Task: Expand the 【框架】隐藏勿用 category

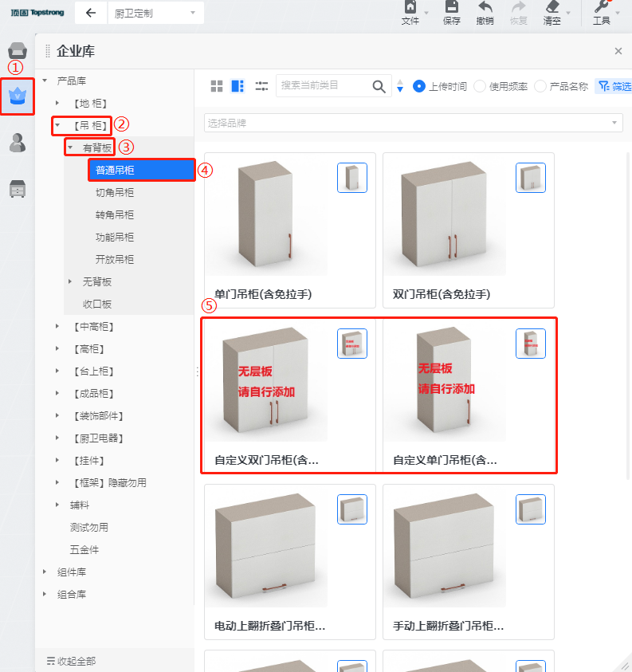Action: (x=57, y=482)
